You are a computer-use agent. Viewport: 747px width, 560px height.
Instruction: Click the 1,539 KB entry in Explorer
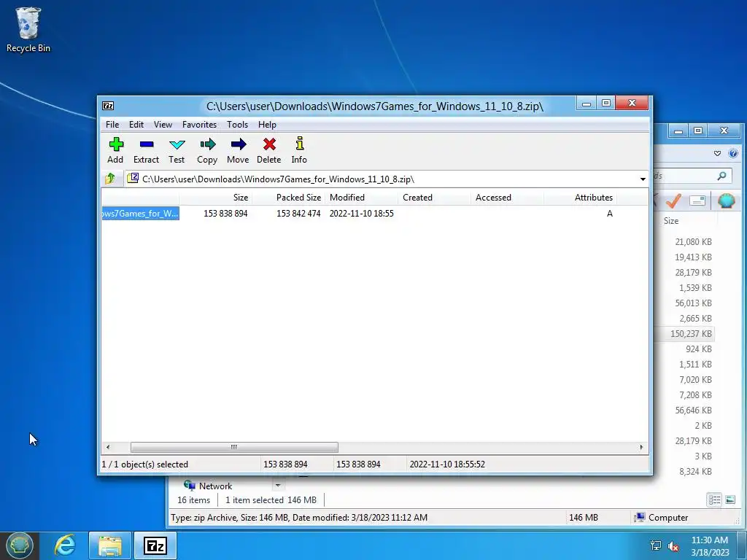click(x=695, y=287)
